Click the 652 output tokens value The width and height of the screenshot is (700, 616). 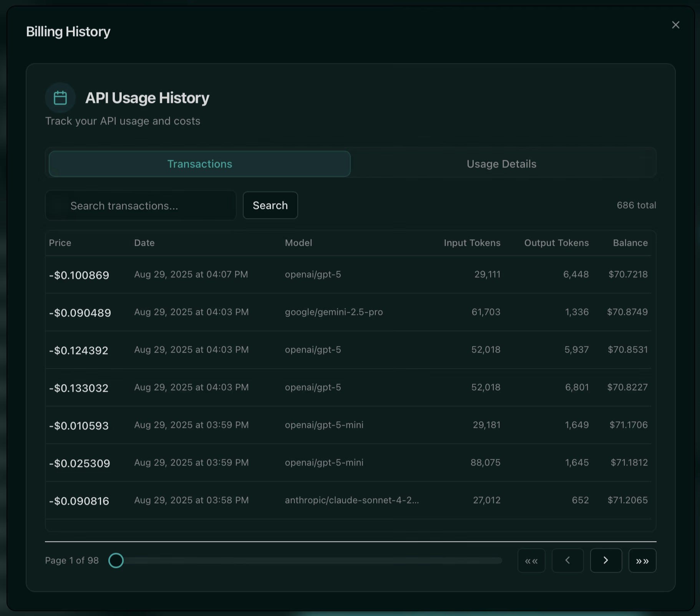point(580,500)
